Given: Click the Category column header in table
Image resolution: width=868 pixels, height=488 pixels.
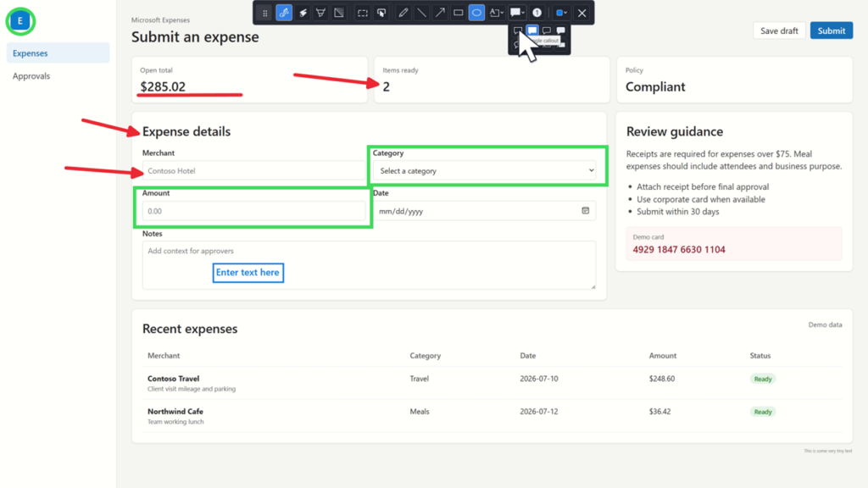Looking at the screenshot, I should (426, 355).
